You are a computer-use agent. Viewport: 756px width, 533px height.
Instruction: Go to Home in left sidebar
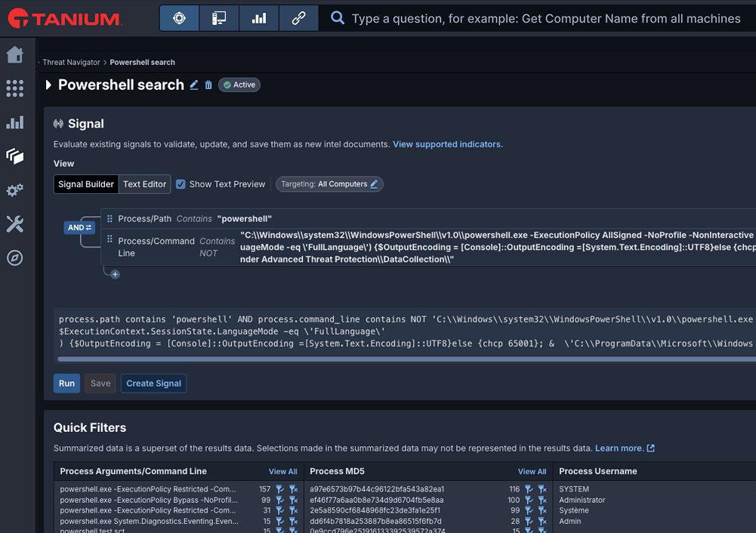pyautogui.click(x=15, y=54)
